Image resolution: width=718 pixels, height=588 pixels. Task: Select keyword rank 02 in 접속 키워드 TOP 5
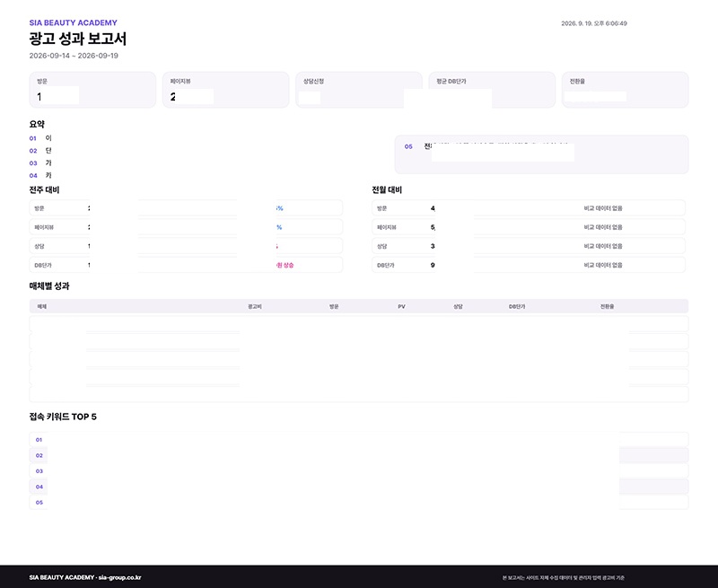(39, 455)
